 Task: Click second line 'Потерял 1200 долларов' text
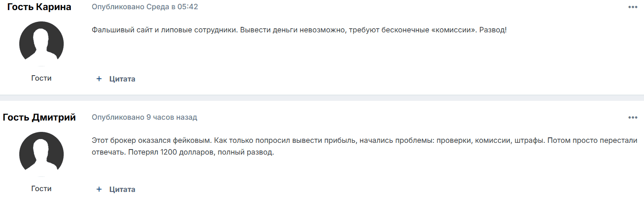182,152
